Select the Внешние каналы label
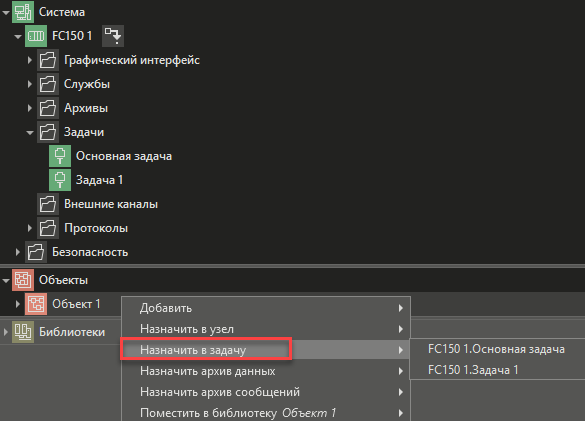The width and height of the screenshot is (585, 421). point(111,204)
